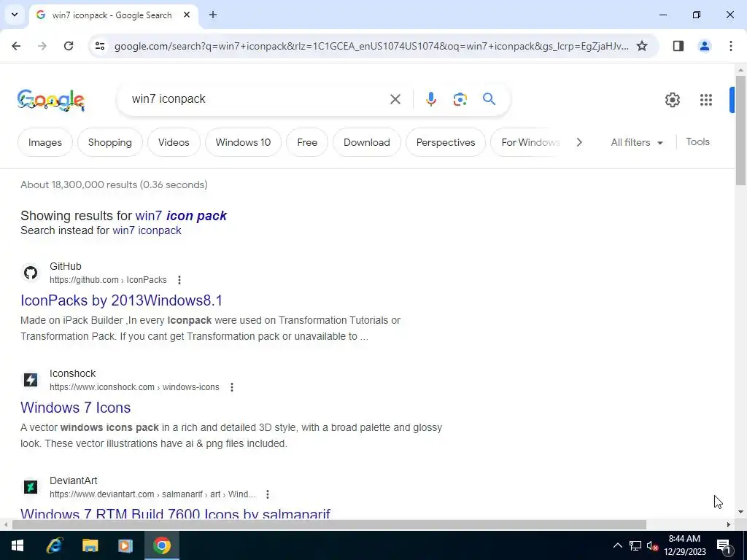
Task: Click the github.com IconPacks URL text
Action: point(108,280)
